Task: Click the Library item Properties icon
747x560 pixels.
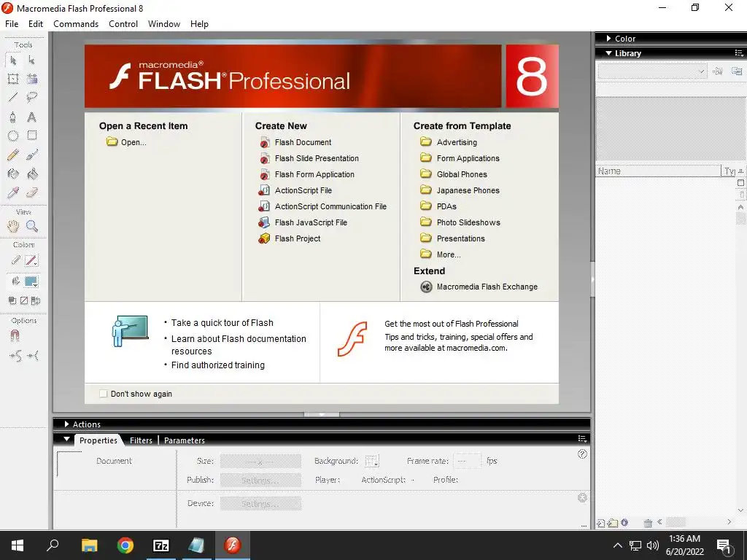Action: click(624, 522)
